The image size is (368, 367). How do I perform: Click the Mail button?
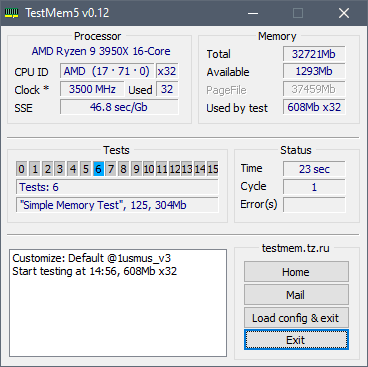point(296,295)
